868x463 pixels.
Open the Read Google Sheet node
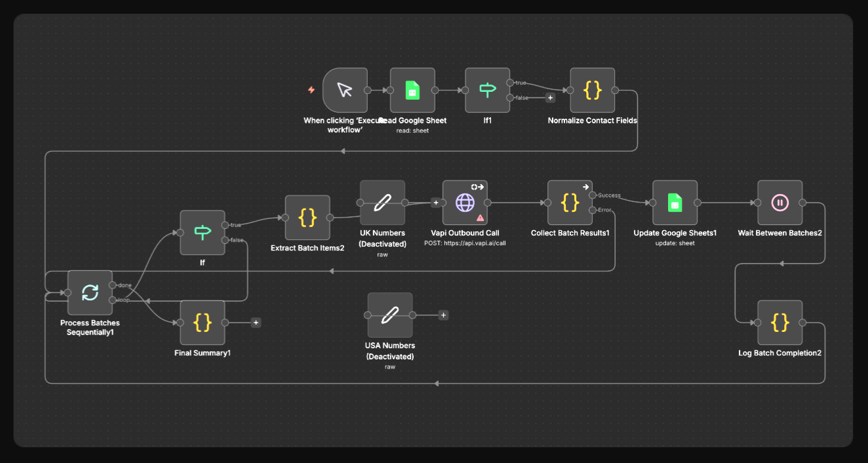tap(412, 90)
